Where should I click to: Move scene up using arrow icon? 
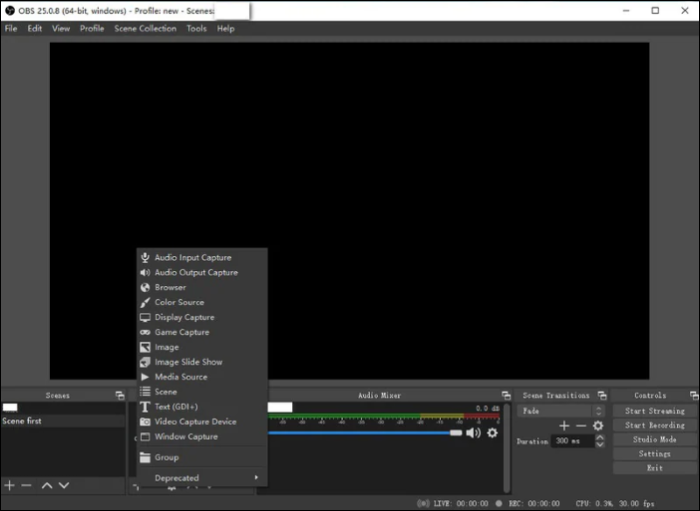click(x=46, y=485)
